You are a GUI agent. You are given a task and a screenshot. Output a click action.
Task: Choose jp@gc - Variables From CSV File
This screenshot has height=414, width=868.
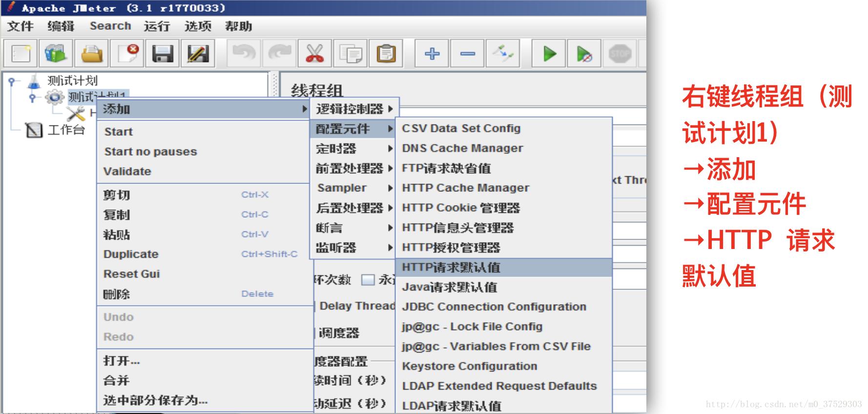(504, 347)
